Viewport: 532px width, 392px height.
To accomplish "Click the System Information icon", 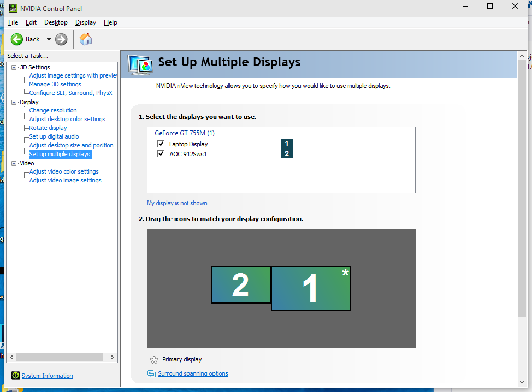I will (15, 376).
